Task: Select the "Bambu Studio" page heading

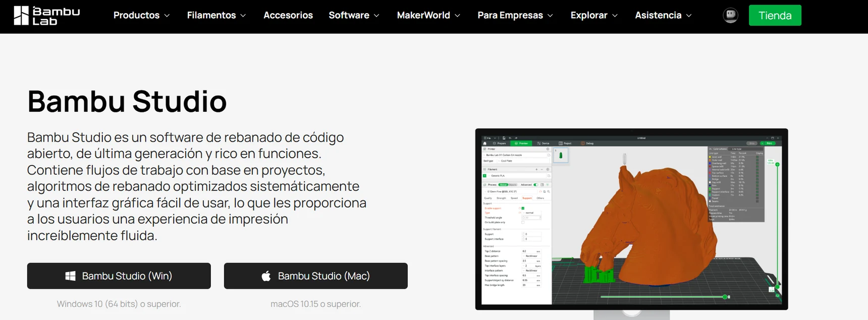Action: click(127, 101)
